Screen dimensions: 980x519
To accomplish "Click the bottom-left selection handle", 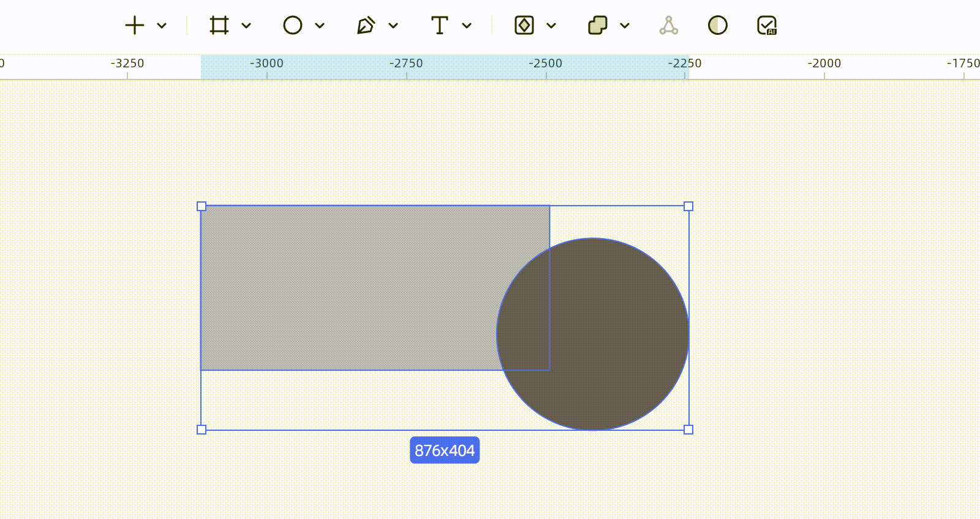I will [x=202, y=430].
